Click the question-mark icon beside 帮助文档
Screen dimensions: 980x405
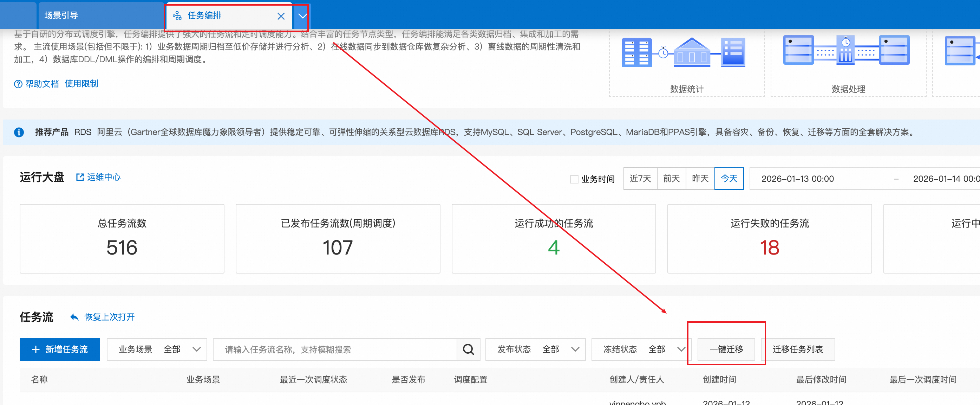click(x=18, y=84)
